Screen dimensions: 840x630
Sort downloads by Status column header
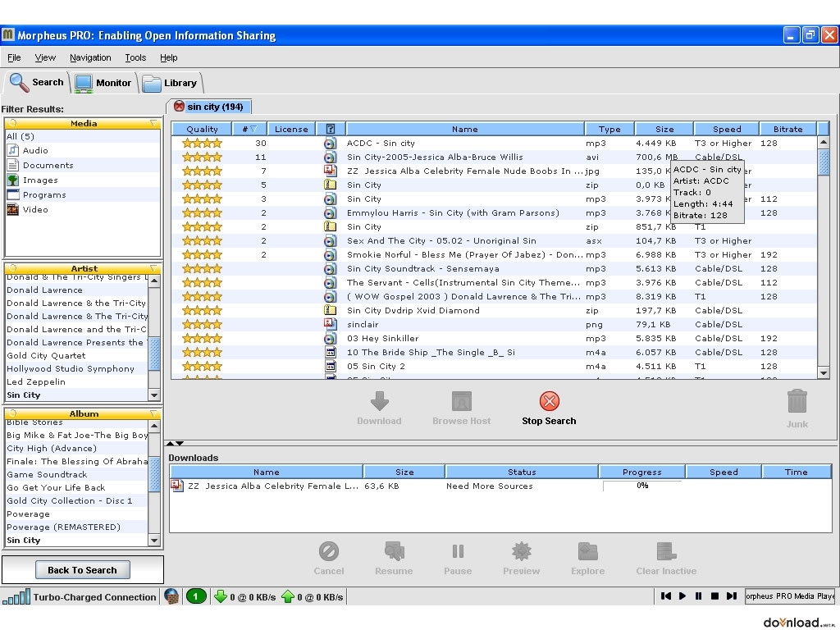click(522, 472)
